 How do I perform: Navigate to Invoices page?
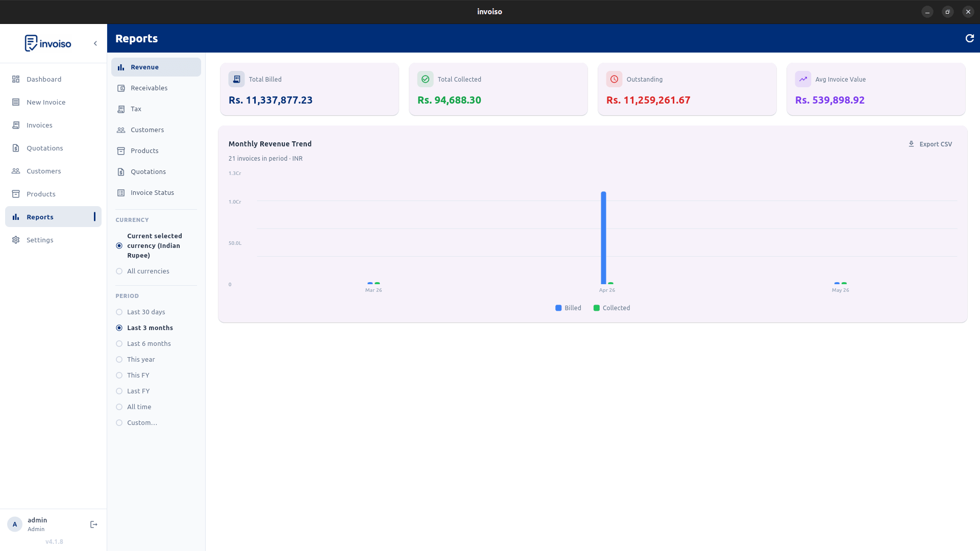pyautogui.click(x=53, y=125)
